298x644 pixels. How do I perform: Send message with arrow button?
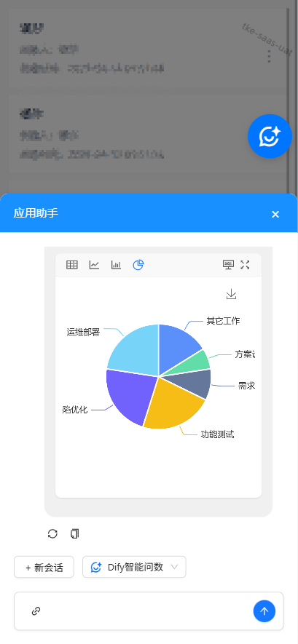click(264, 611)
